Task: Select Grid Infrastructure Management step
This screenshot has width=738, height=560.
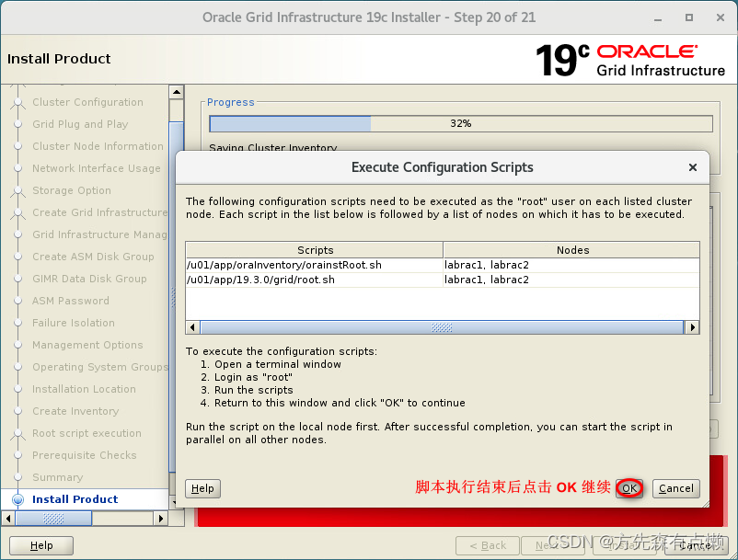Action: (99, 234)
